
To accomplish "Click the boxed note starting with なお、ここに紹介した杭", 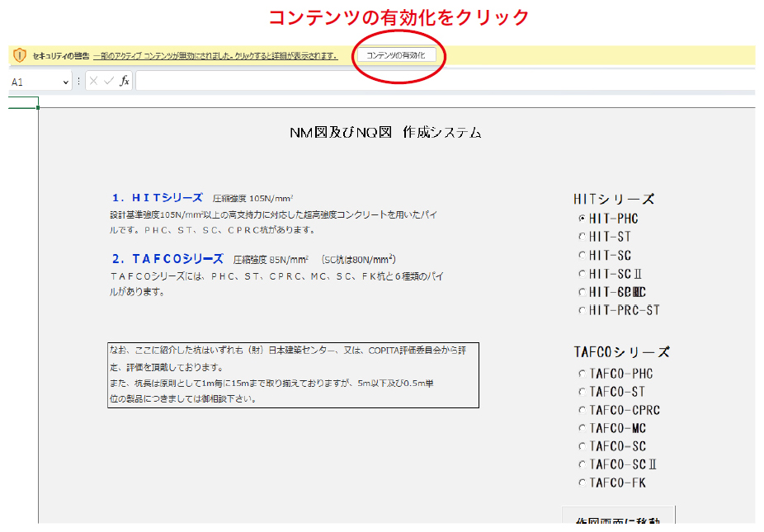I will [x=294, y=375].
